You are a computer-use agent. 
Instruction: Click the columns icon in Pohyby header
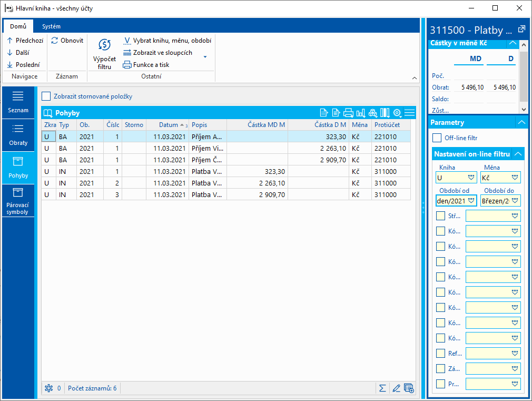[385, 113]
